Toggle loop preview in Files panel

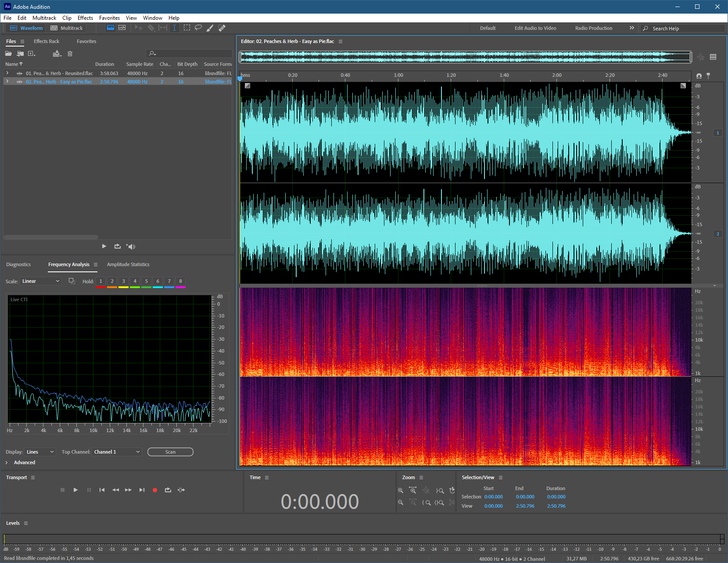[117, 246]
